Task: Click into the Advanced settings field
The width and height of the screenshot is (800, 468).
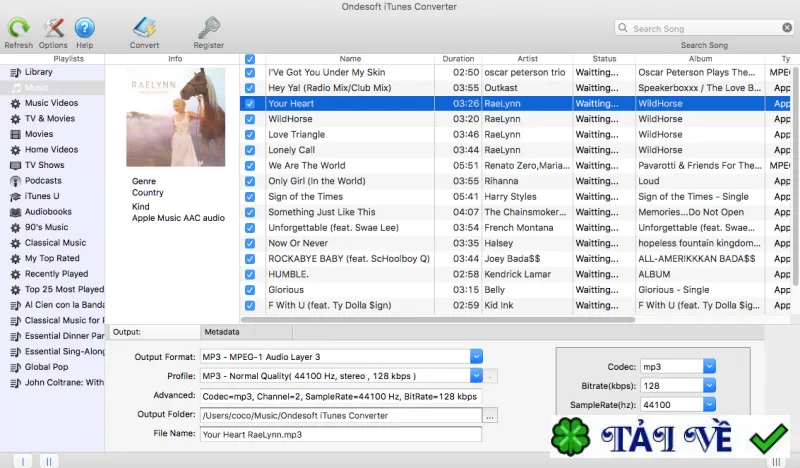Action: [x=341, y=396]
